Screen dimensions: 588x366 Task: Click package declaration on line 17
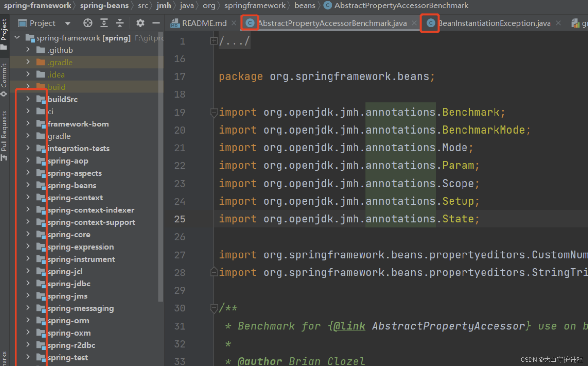pyautogui.click(x=327, y=76)
